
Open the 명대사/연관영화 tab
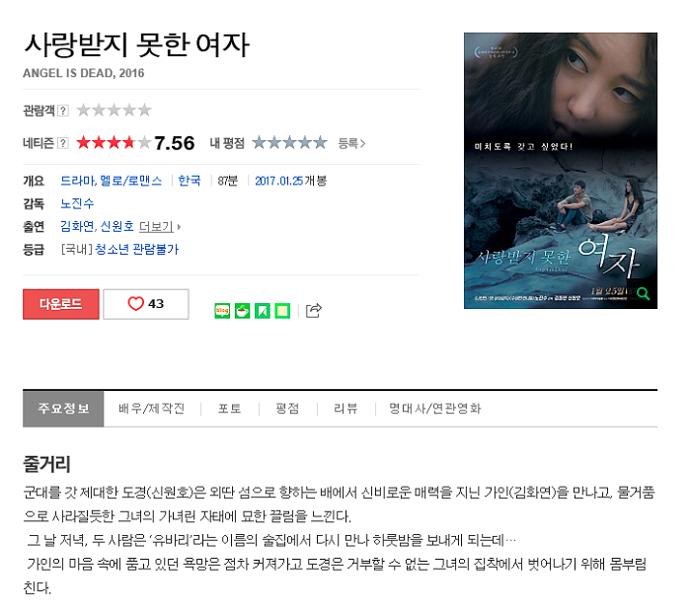434,409
